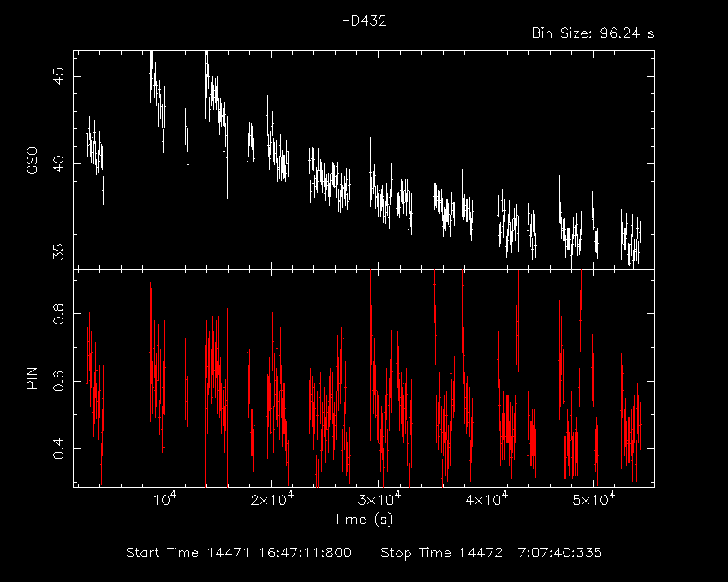728x582 pixels.
Task: Select the Bin Size: 96.24 s label
Action: click(x=593, y=33)
